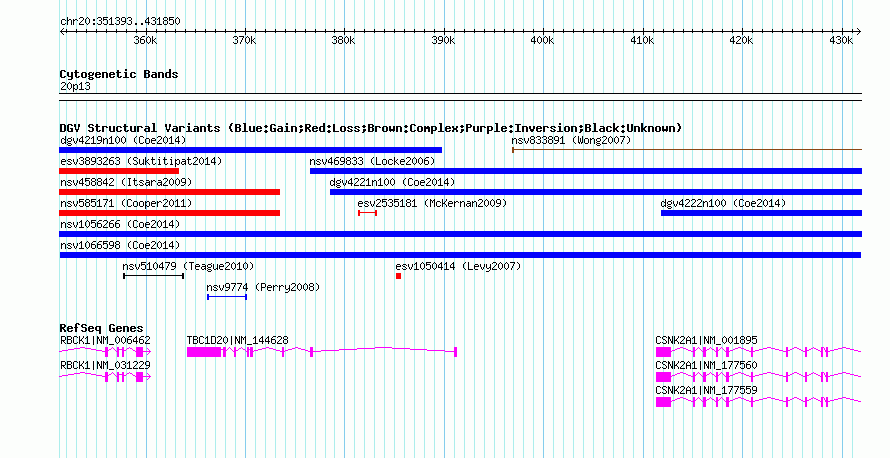Screen dimensions: 890x458
Task: Click the 430k ruler tick label
Action: tap(841, 40)
